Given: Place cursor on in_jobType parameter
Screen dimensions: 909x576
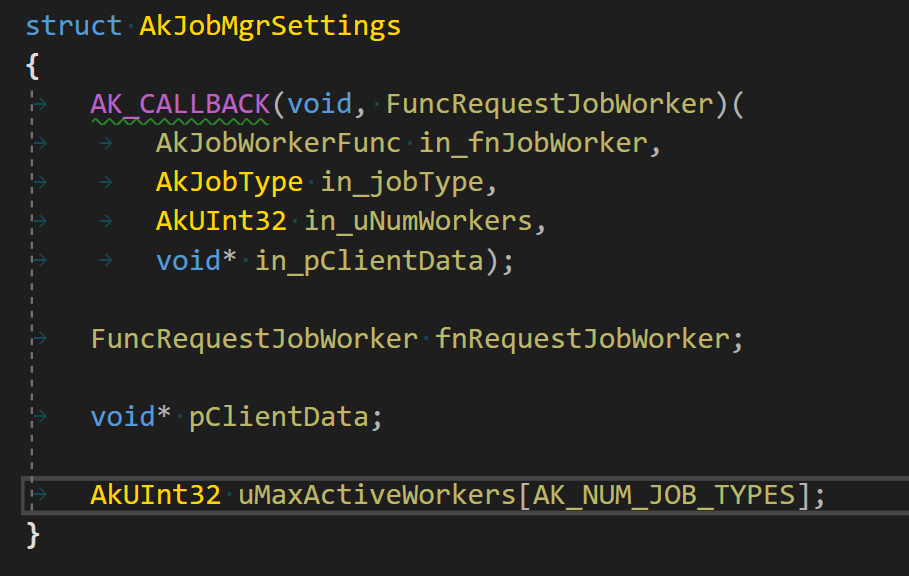Looking at the screenshot, I should [402, 181].
